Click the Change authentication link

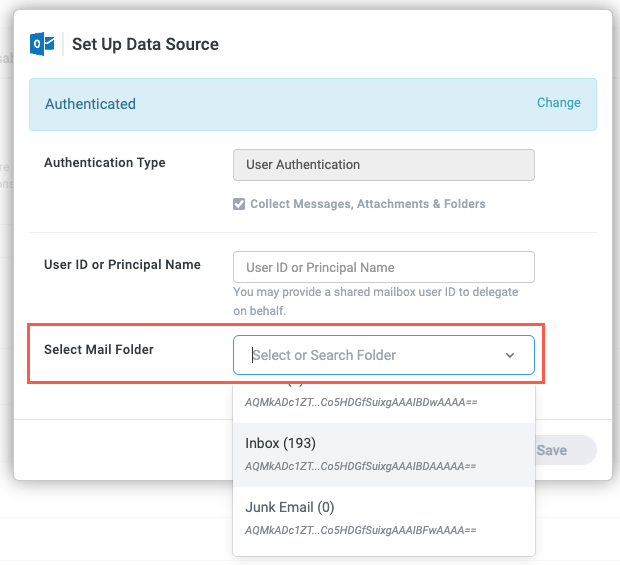[558, 103]
